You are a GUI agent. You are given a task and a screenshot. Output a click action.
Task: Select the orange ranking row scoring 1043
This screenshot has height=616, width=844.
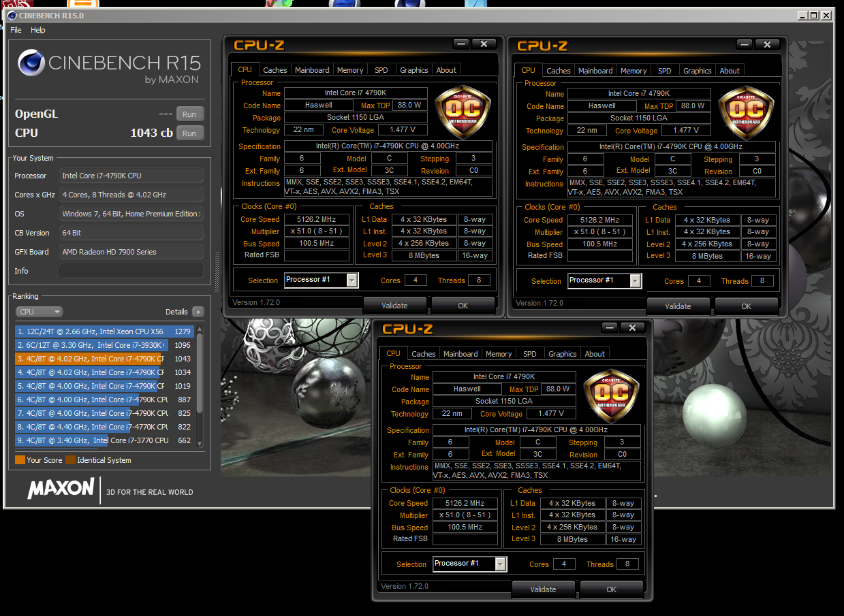click(105, 359)
